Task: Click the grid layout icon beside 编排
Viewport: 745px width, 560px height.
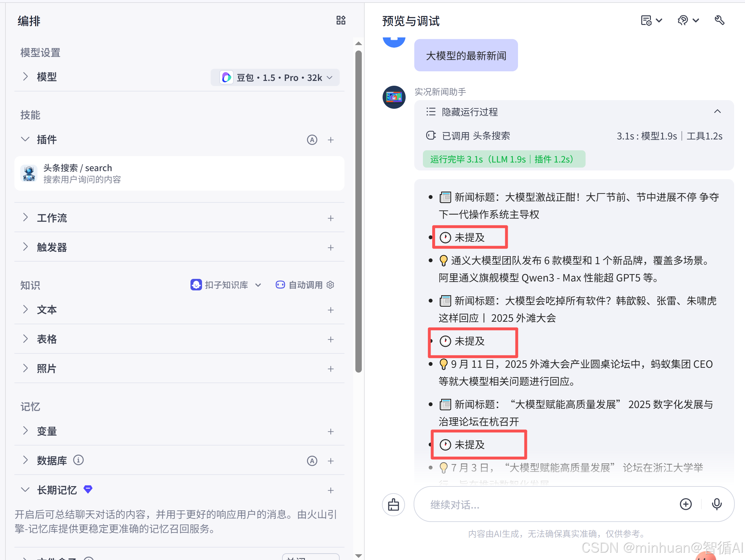Action: [341, 20]
